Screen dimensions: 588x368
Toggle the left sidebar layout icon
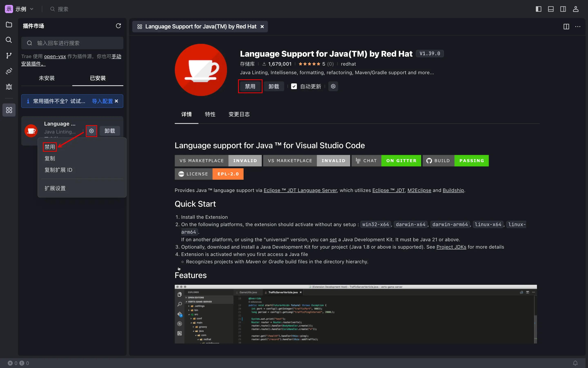tap(538, 9)
